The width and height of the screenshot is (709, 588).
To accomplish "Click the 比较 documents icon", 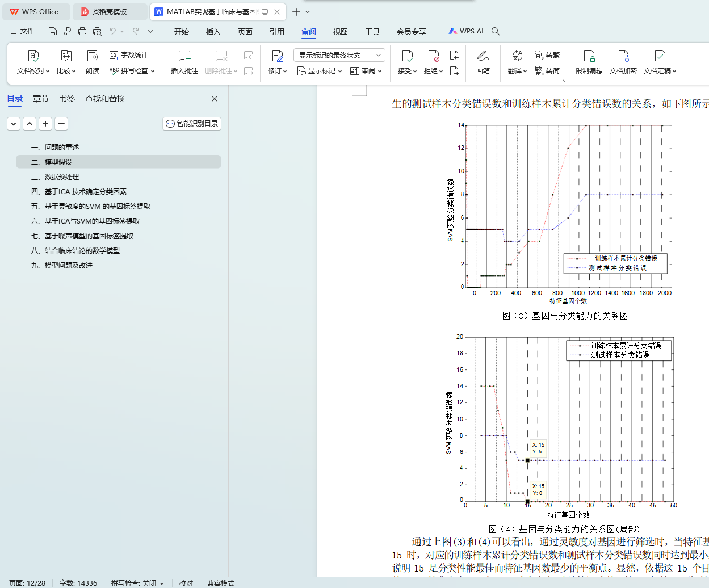I will coord(66,56).
